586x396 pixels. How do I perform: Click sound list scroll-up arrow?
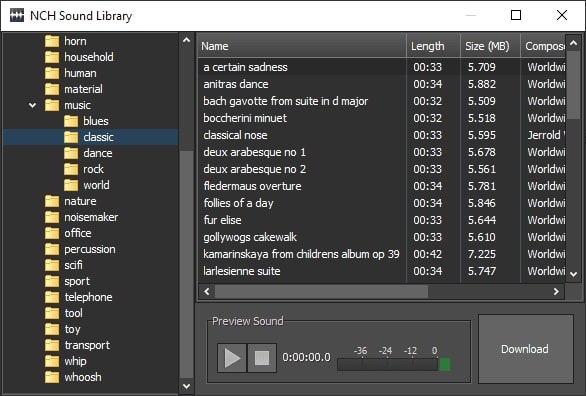click(x=573, y=43)
